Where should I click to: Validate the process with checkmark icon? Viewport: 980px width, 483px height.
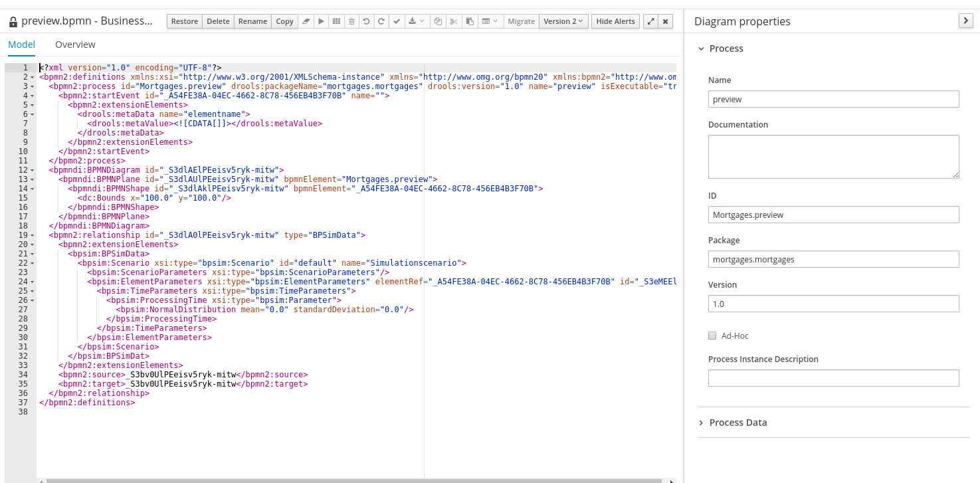(396, 21)
